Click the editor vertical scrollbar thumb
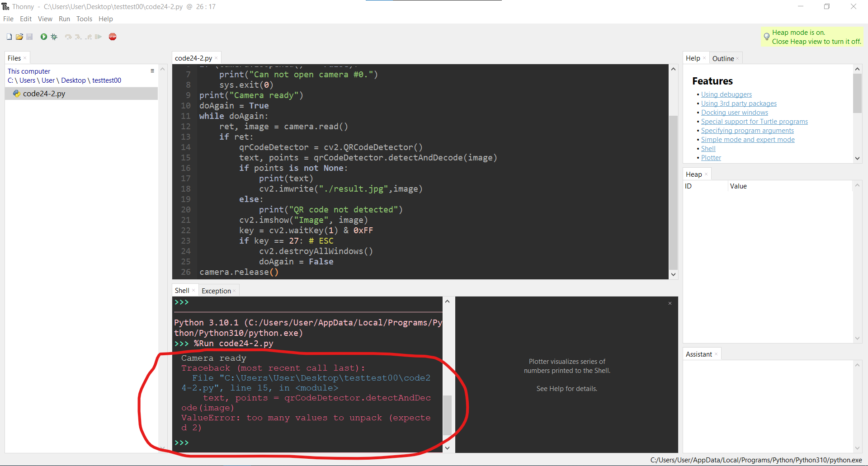The height and width of the screenshot is (466, 868). 673,192
